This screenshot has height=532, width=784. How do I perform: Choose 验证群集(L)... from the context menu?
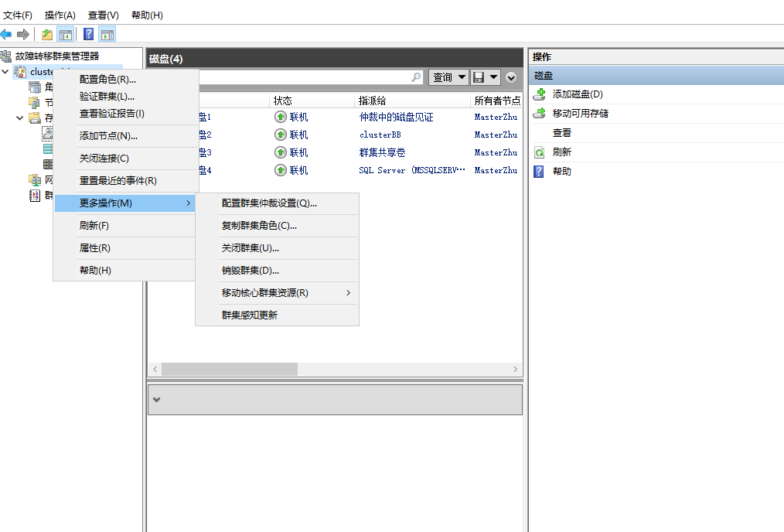point(125,97)
